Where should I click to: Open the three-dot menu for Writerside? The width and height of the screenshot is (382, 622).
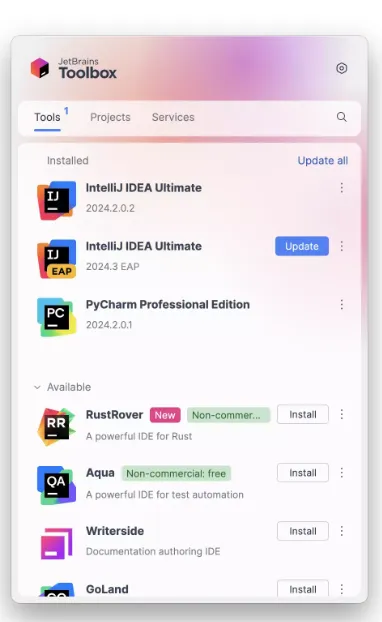(x=342, y=531)
